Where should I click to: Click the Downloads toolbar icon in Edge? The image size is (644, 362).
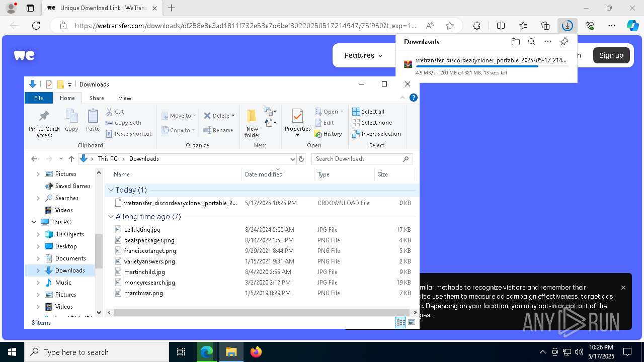click(568, 26)
